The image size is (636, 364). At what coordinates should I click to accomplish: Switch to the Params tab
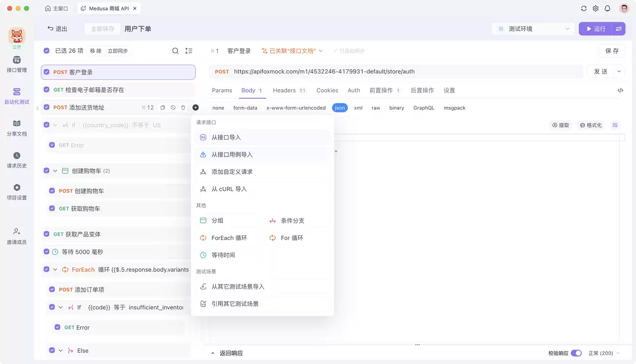point(222,90)
